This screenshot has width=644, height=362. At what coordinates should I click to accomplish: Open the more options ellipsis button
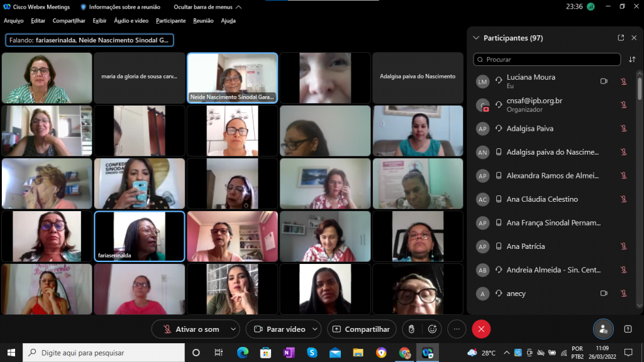point(457,329)
